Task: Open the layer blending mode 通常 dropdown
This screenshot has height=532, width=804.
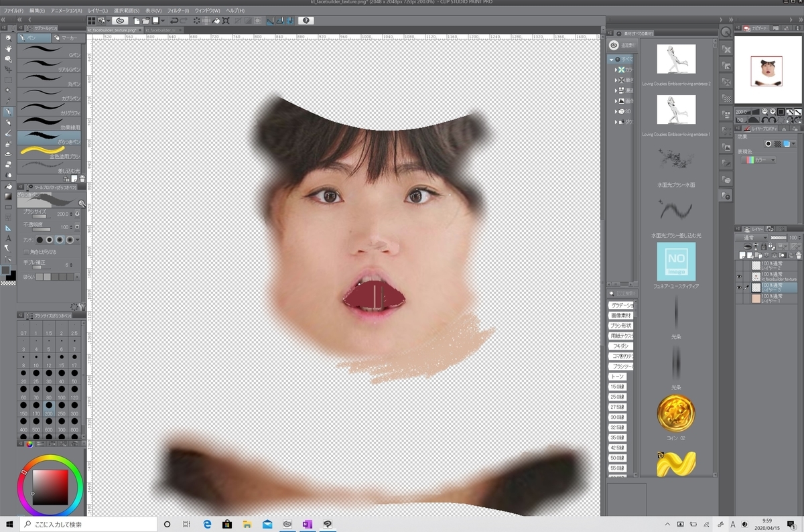Action: [754, 237]
